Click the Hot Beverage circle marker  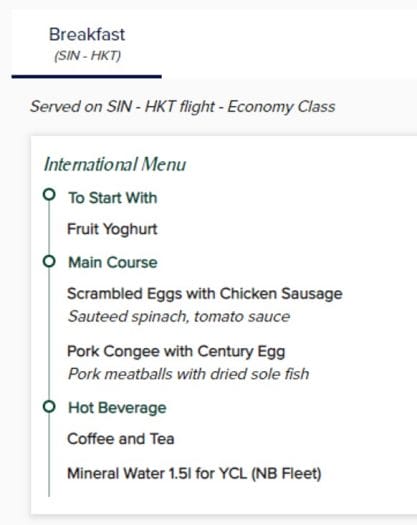[x=49, y=407]
